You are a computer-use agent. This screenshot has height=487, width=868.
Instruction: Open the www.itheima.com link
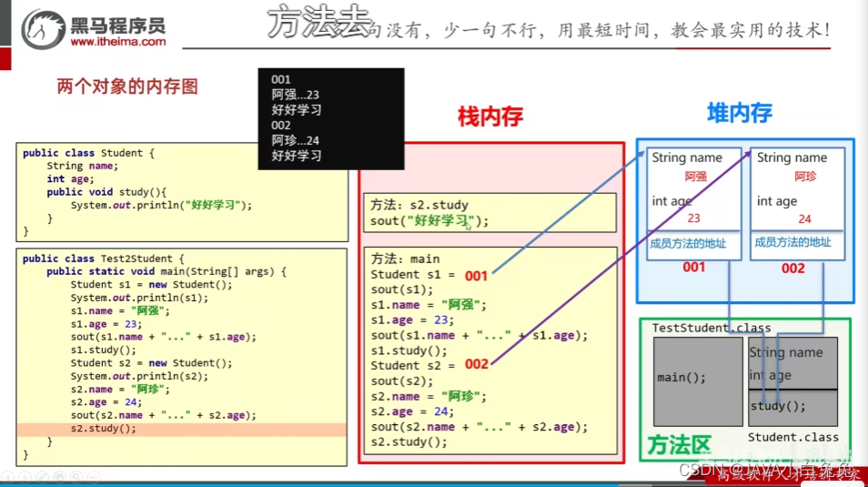118,42
